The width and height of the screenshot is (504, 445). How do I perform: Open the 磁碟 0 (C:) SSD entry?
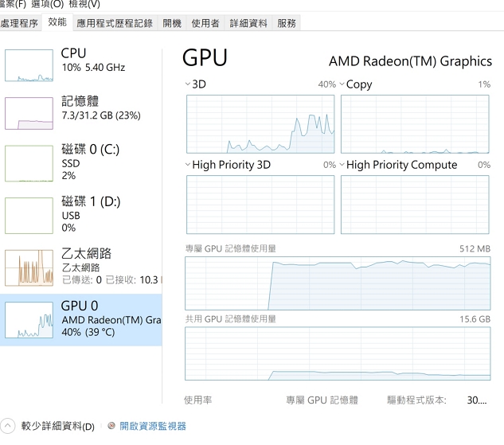(81, 162)
